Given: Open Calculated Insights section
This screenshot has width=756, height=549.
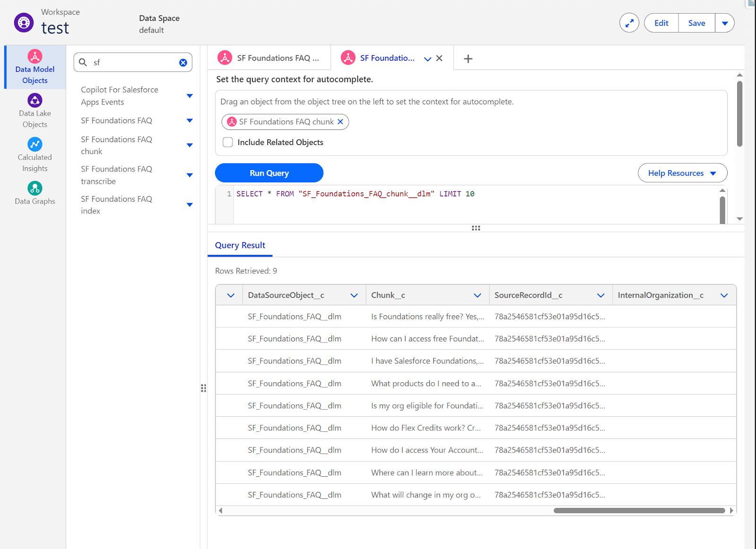Looking at the screenshot, I should tap(35, 155).
